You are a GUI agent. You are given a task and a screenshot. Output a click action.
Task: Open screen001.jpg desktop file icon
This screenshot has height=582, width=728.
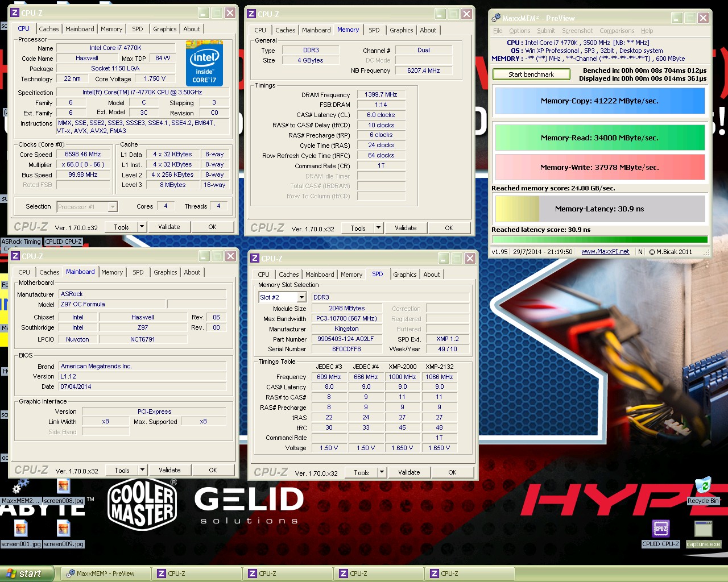click(x=21, y=529)
